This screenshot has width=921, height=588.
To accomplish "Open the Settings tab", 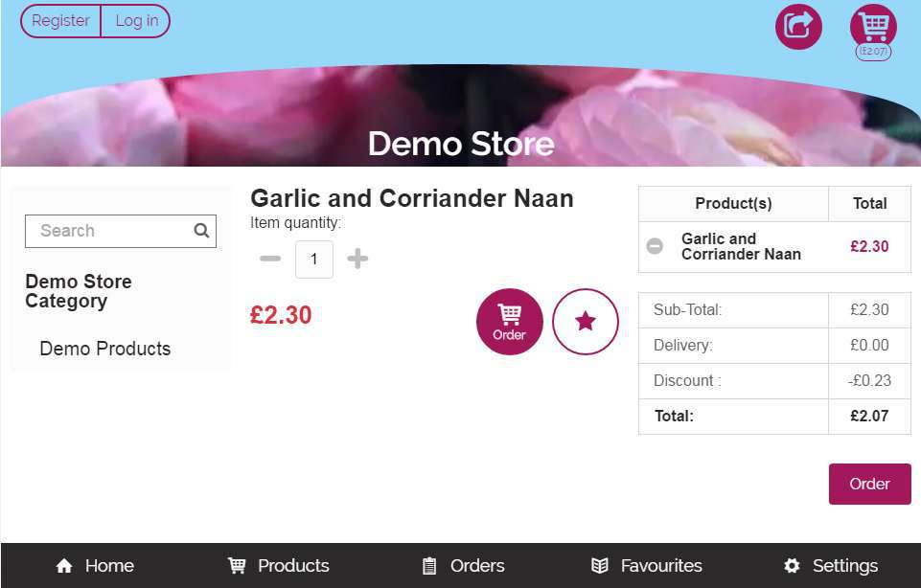I will point(830,566).
